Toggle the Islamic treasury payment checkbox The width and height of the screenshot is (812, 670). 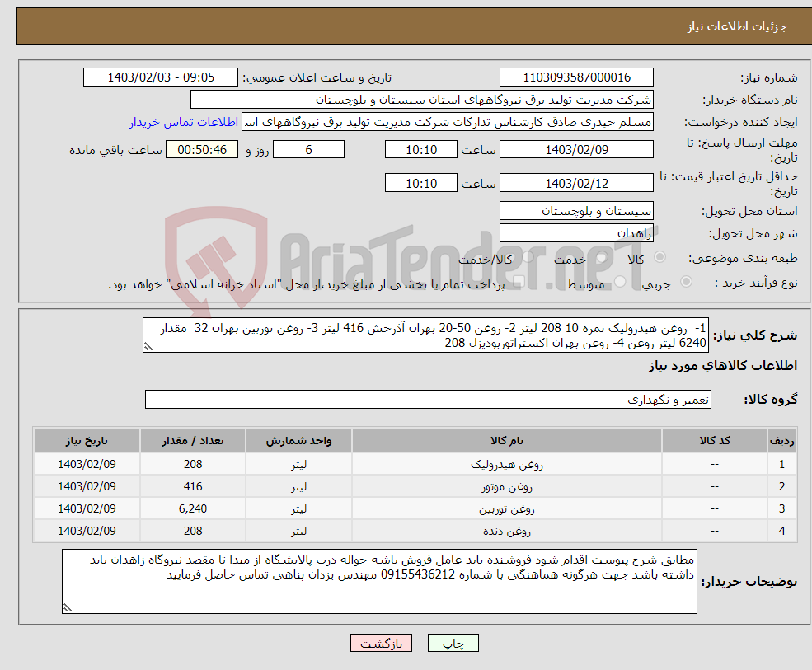[519, 282]
